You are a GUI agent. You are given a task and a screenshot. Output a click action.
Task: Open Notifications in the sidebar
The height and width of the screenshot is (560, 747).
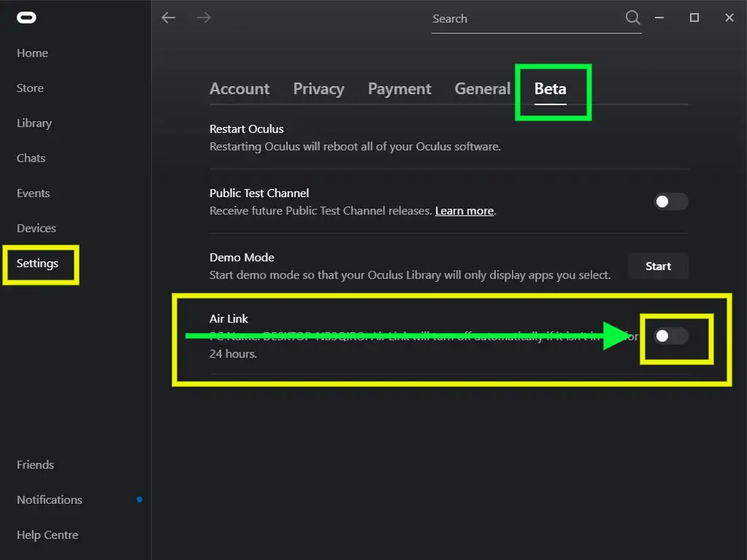[50, 499]
